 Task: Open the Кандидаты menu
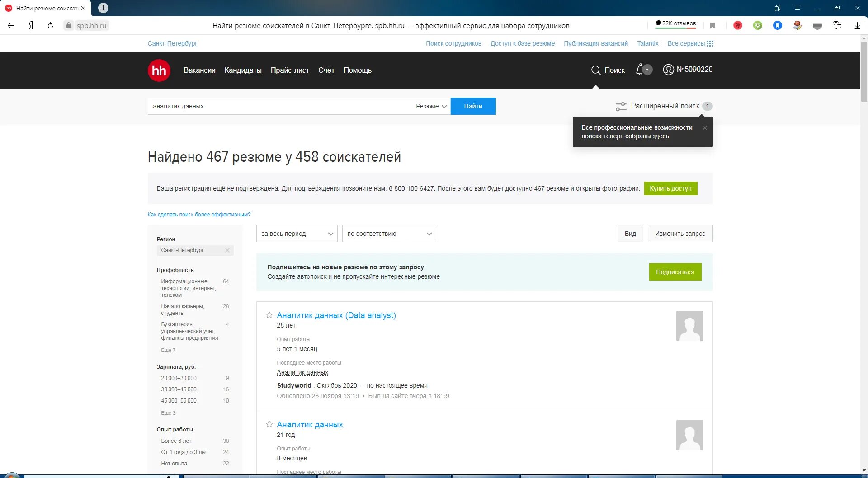tap(243, 70)
